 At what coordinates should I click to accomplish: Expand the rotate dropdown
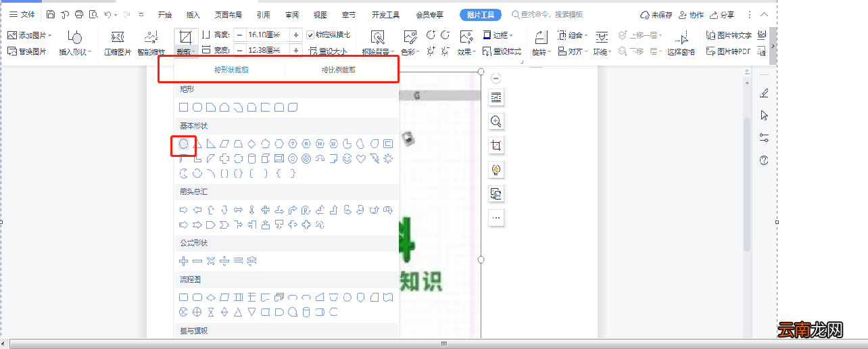(x=548, y=52)
